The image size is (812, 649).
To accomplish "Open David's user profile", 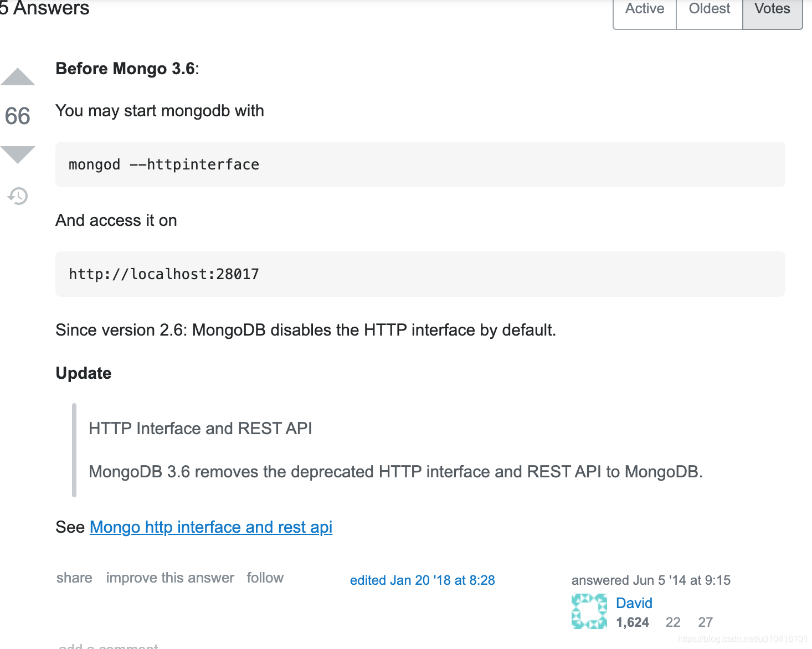I will (x=634, y=603).
